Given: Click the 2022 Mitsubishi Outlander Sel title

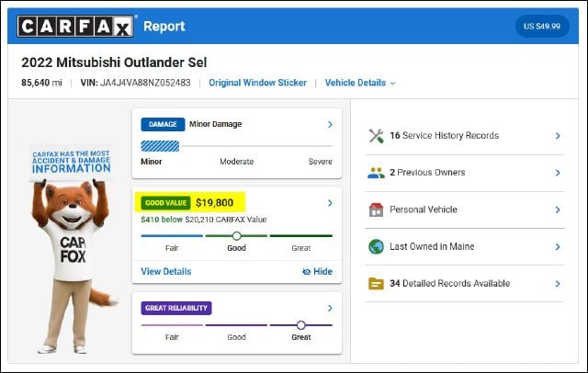Looking at the screenshot, I should (114, 62).
